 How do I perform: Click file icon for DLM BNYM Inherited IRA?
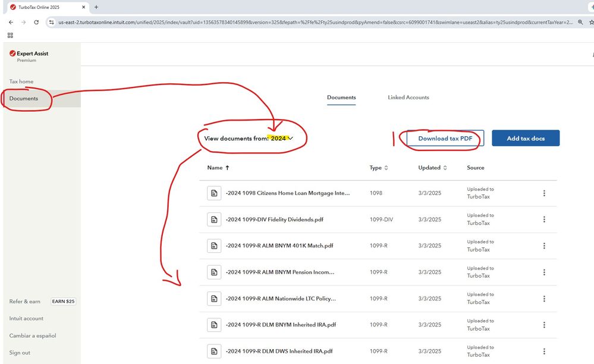(214, 325)
